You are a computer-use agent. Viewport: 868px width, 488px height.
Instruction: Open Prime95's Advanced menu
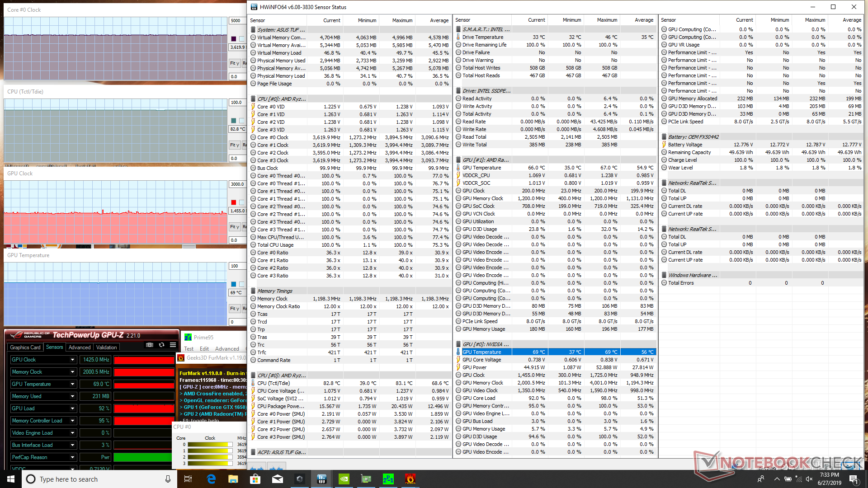(227, 349)
